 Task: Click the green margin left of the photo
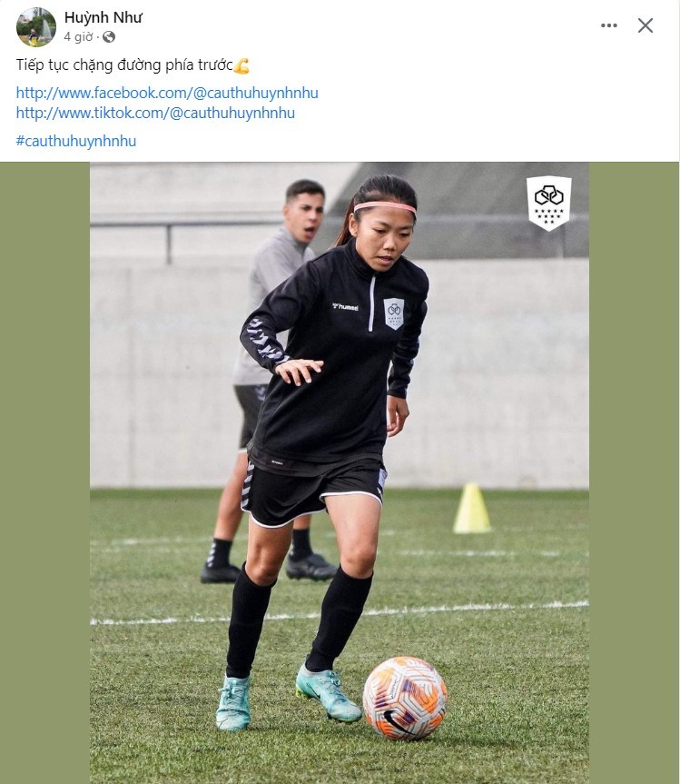coord(45,473)
